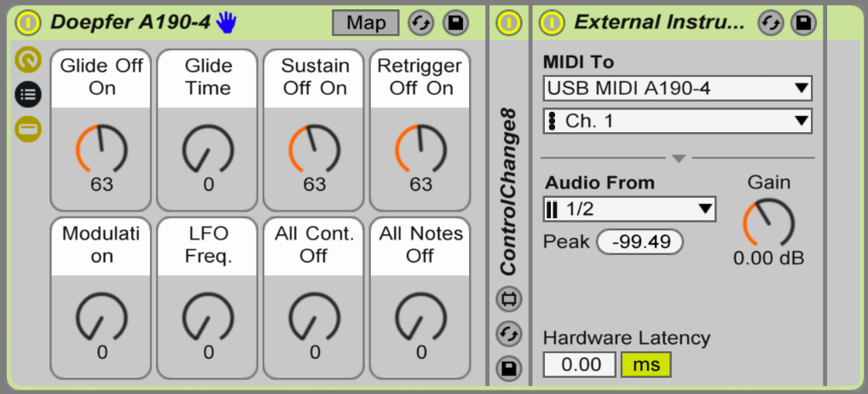The image size is (868, 394).
Task: Save the External Instrument preset
Action: click(x=804, y=23)
